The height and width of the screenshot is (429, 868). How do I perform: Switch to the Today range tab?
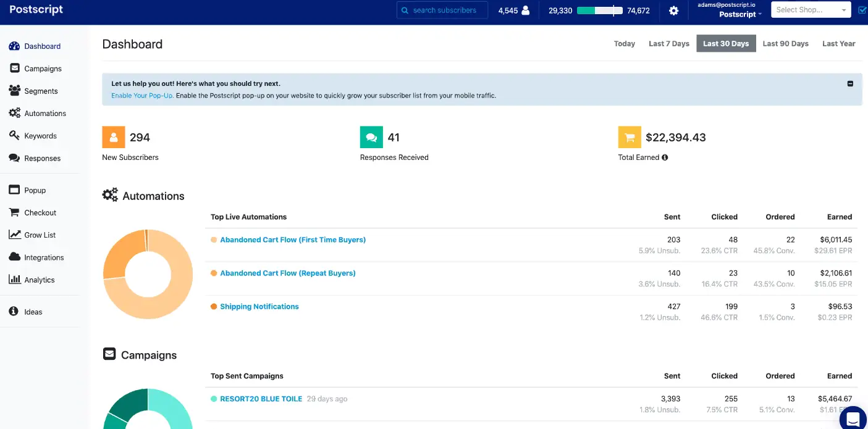pyautogui.click(x=625, y=44)
